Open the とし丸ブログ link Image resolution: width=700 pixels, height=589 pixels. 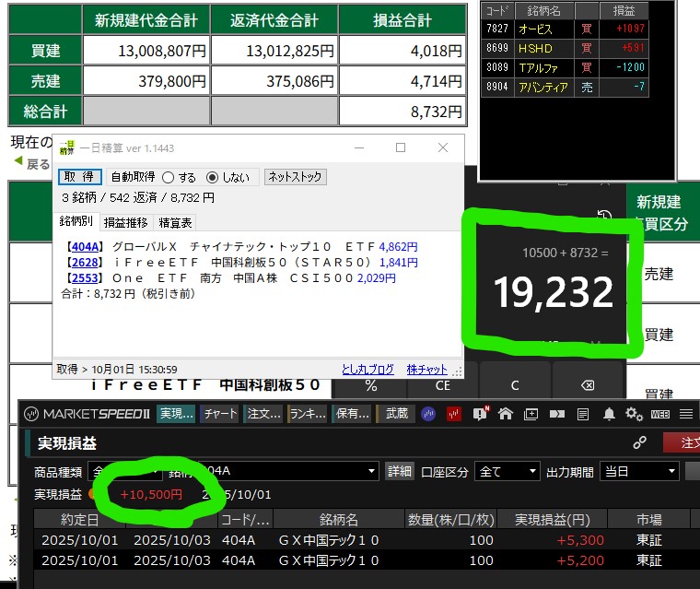click(367, 369)
